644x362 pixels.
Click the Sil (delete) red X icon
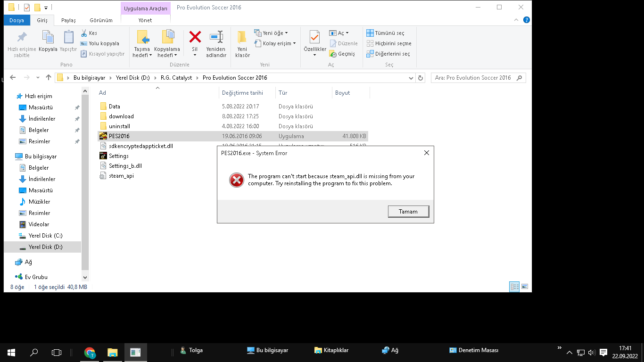coord(195,37)
